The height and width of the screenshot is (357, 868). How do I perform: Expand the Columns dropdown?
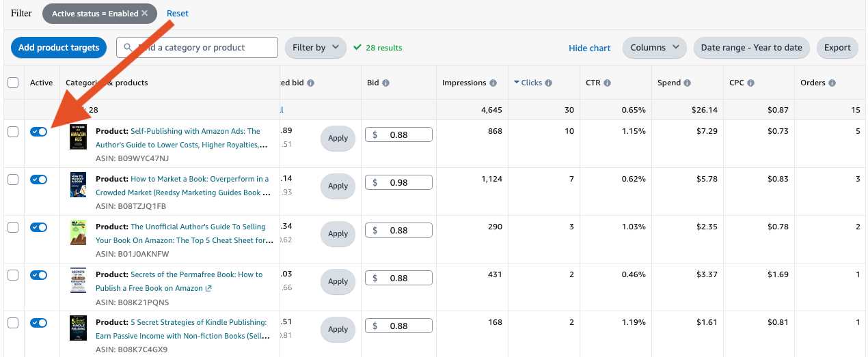tap(654, 48)
